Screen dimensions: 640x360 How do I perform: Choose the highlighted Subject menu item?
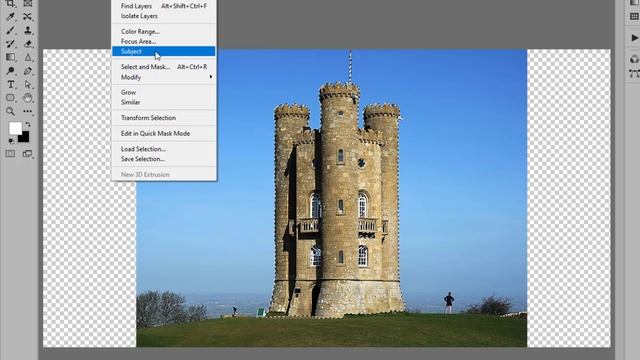pyautogui.click(x=164, y=51)
